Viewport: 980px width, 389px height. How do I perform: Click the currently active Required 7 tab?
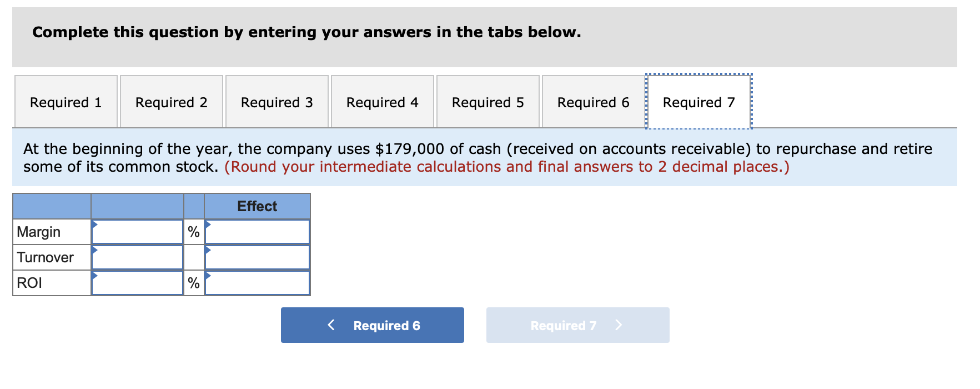(698, 102)
